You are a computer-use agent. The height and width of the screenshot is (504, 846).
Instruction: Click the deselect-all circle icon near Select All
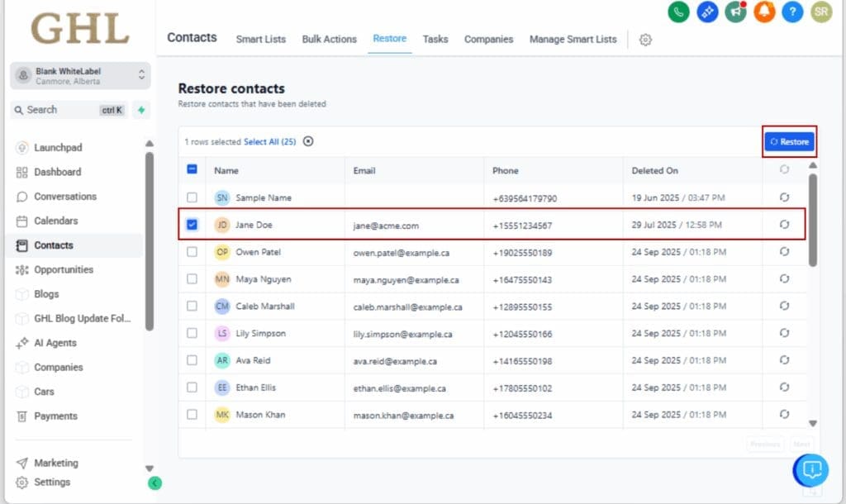point(308,141)
